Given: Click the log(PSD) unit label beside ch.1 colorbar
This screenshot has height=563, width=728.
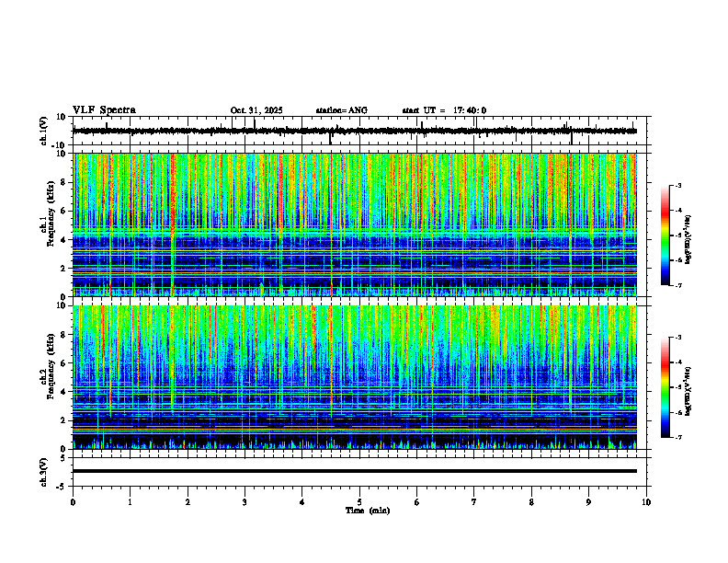Looking at the screenshot, I should click(x=688, y=239).
